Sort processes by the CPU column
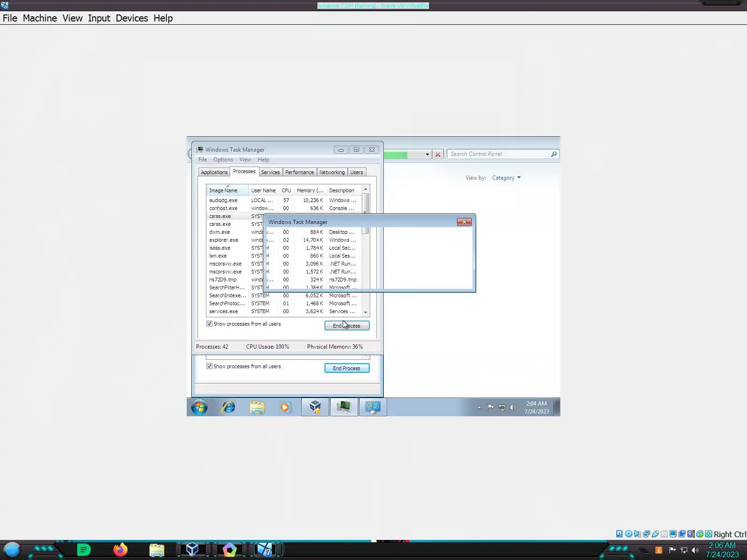The image size is (747, 560). (286, 190)
